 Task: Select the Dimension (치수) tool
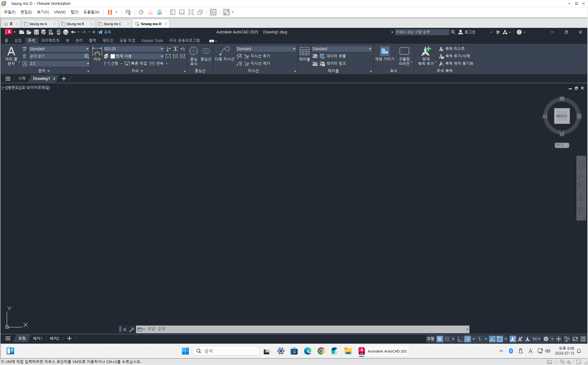[x=97, y=54]
